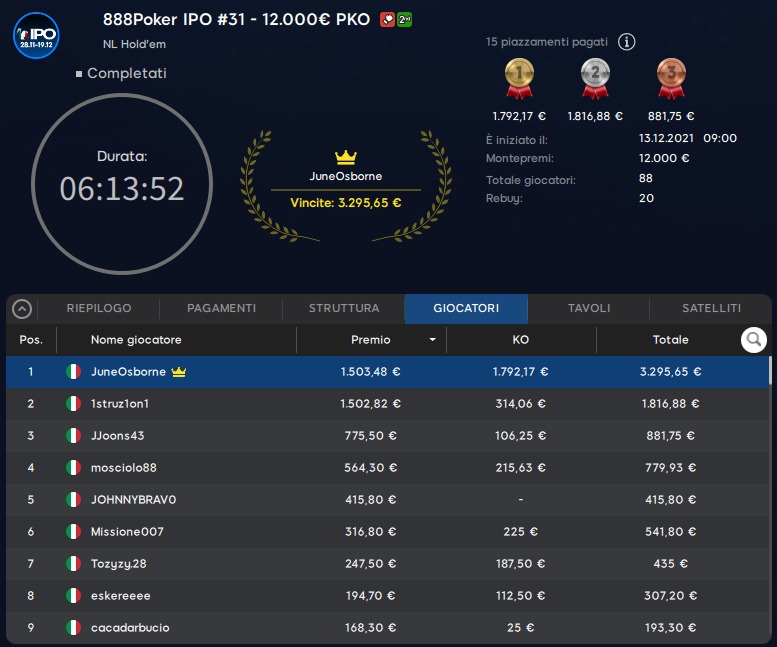Click the Italian flag beside Tozyzy.28
The width and height of the screenshot is (777, 647).
point(73,563)
